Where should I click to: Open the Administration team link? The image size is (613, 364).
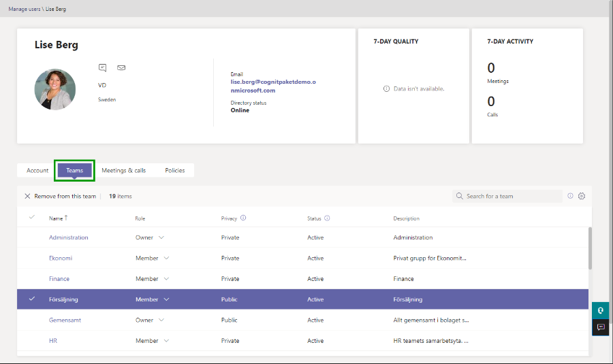69,237
